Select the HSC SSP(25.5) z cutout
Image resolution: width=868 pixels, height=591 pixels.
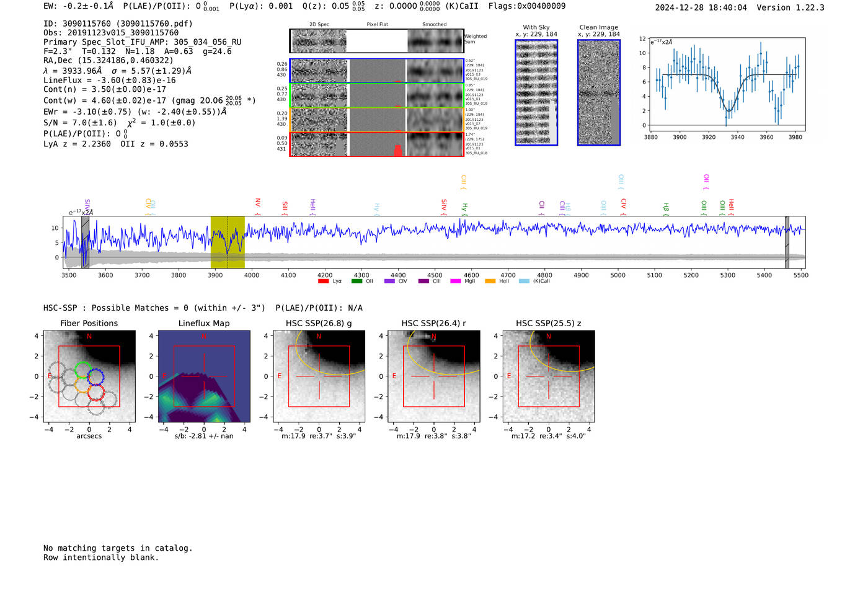(x=549, y=376)
